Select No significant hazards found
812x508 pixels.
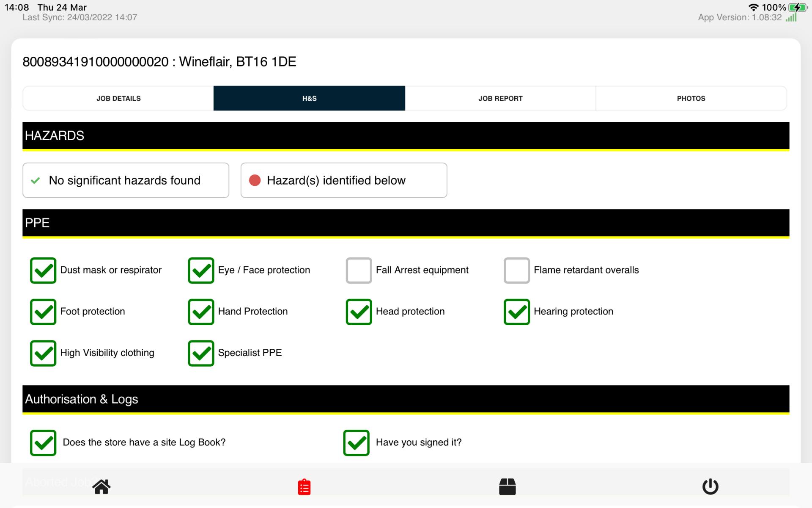click(x=126, y=180)
